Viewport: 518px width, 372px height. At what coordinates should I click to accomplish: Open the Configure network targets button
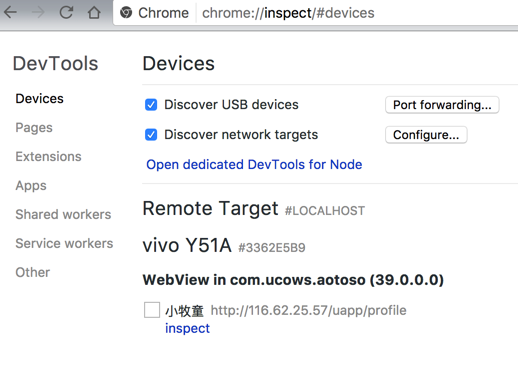tap(426, 135)
